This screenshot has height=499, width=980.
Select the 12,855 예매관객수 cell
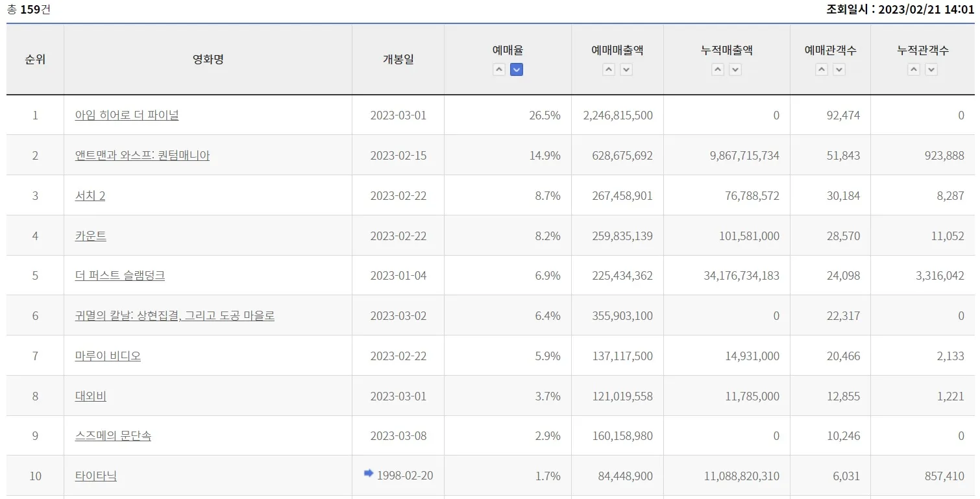point(831,396)
